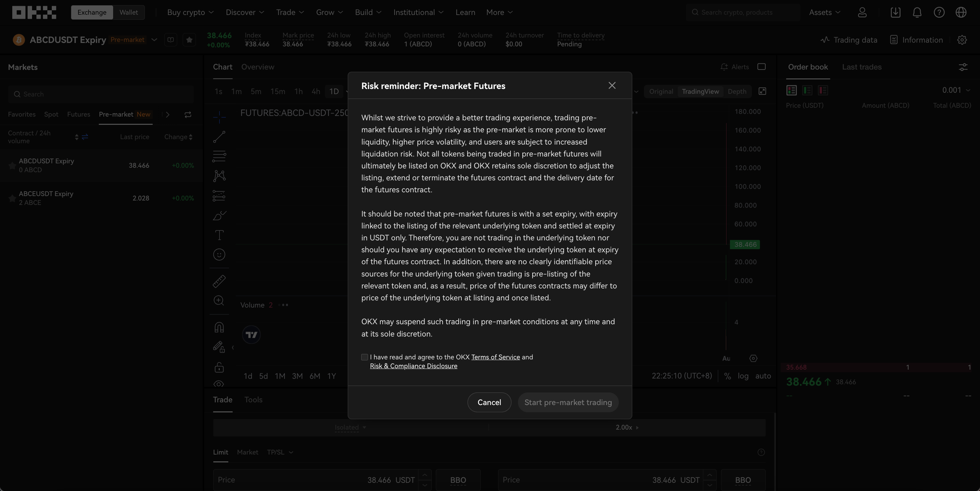Click the Markets search field
The image size is (980, 491).
click(x=101, y=94)
